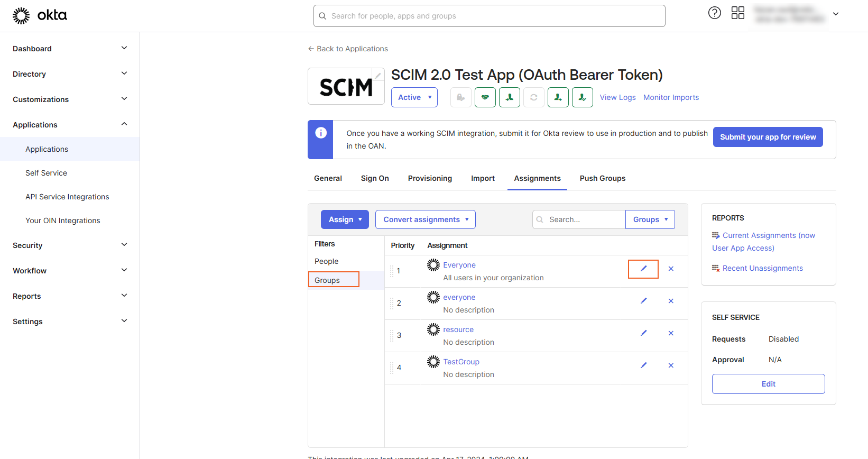Click the user-with-checkmark icon beside View Logs
Viewport: 868px width, 459px height.
[x=582, y=97]
